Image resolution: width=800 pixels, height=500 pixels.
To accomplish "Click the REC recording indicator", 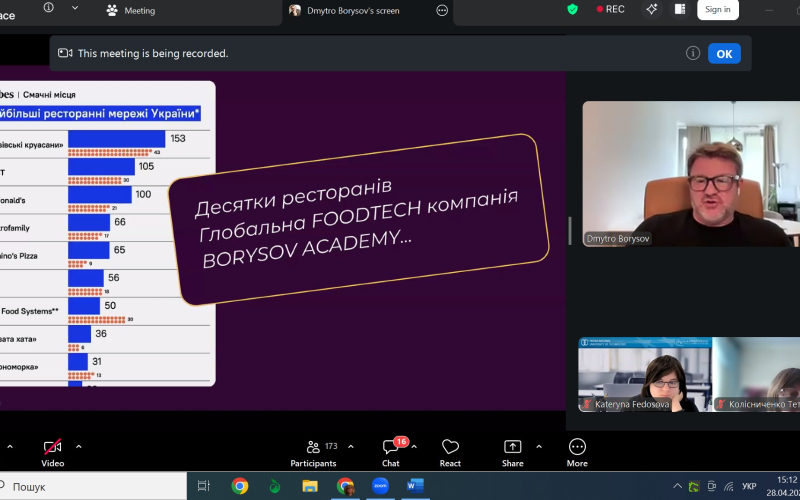I will click(610, 10).
